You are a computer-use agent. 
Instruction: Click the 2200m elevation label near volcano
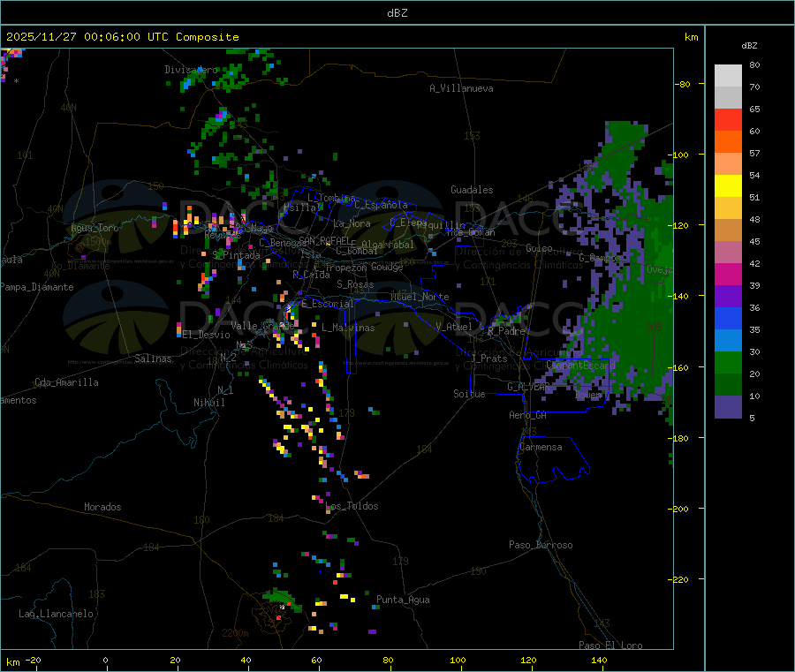click(235, 633)
